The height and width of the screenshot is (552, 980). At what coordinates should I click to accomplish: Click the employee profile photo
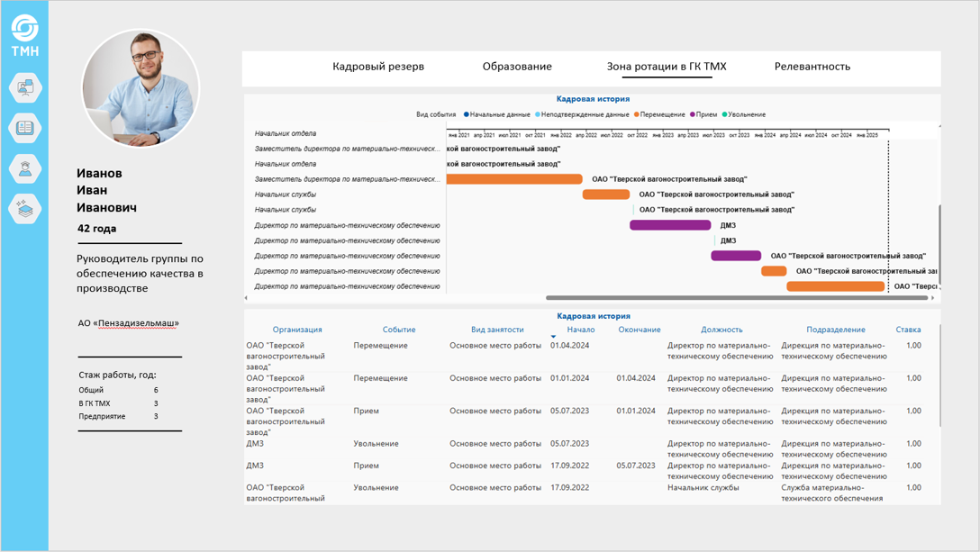click(x=141, y=87)
